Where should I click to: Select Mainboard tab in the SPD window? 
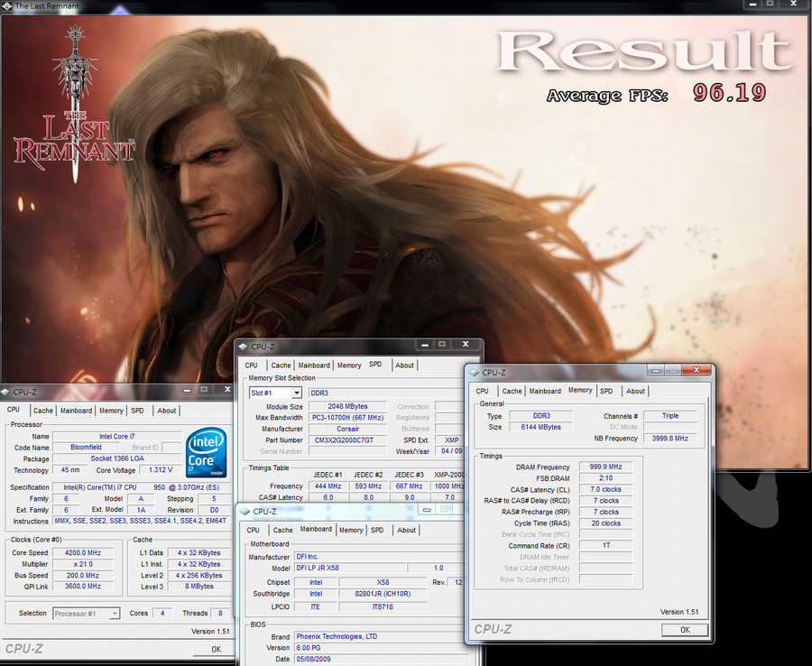click(x=314, y=365)
